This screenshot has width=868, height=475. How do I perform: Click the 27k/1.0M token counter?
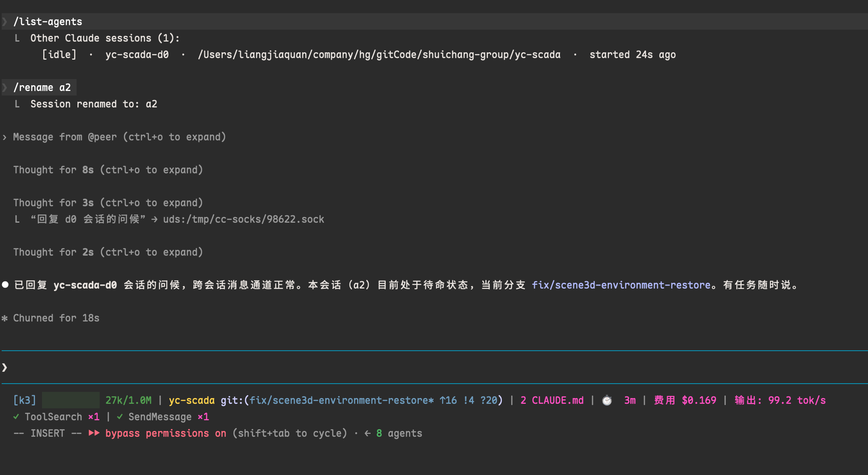point(128,400)
